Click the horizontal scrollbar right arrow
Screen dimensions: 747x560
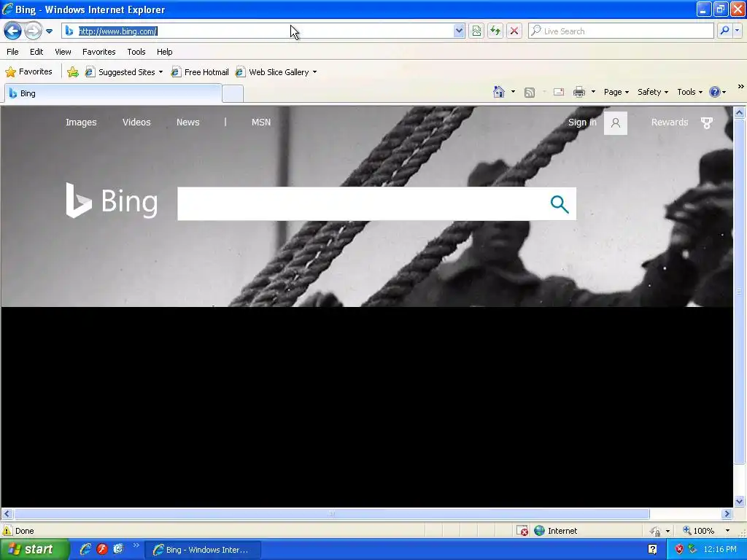(727, 514)
